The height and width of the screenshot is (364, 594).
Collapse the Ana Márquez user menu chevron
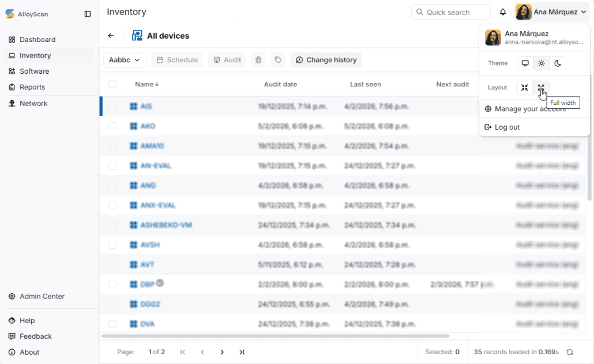pyautogui.click(x=584, y=12)
